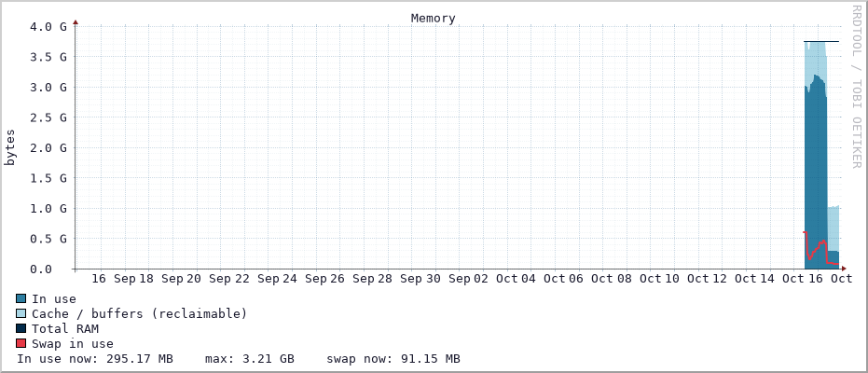Viewport: 868px width, 373px height.
Task: Click the "1.5 G" y-axis label
Action: tap(49, 178)
